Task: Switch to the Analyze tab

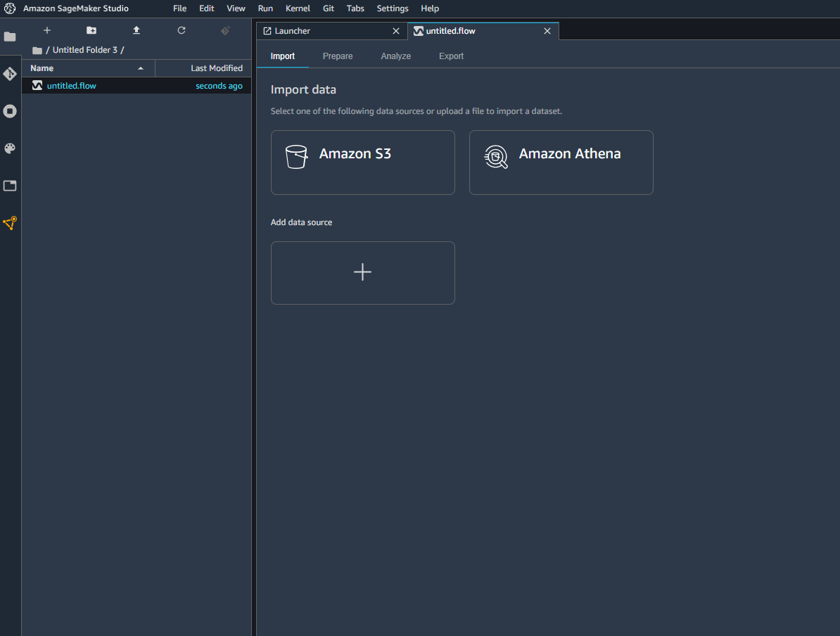Action: tap(396, 56)
